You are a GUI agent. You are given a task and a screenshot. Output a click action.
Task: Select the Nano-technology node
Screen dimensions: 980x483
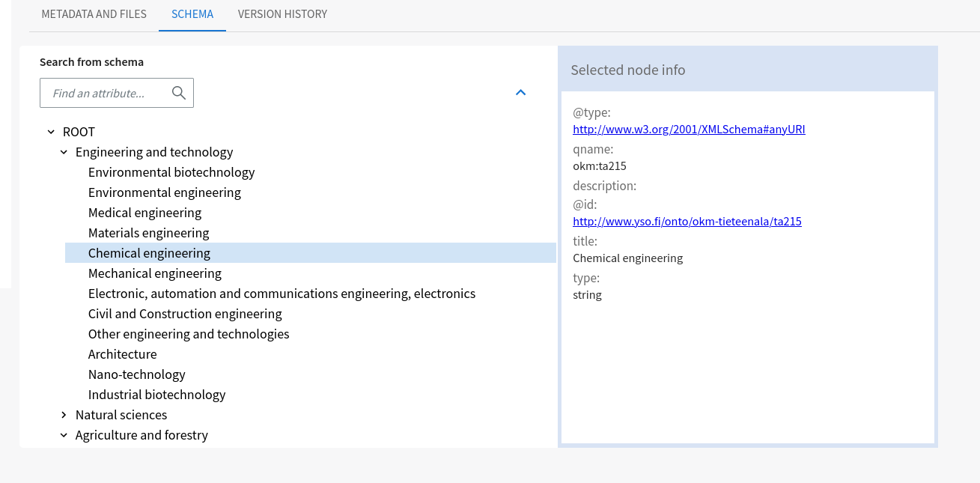click(136, 374)
